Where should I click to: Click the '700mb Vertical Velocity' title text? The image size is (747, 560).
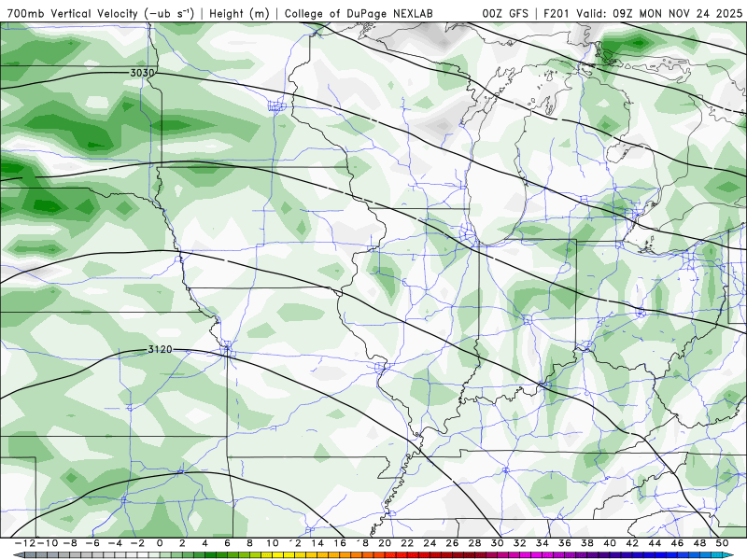[72, 14]
